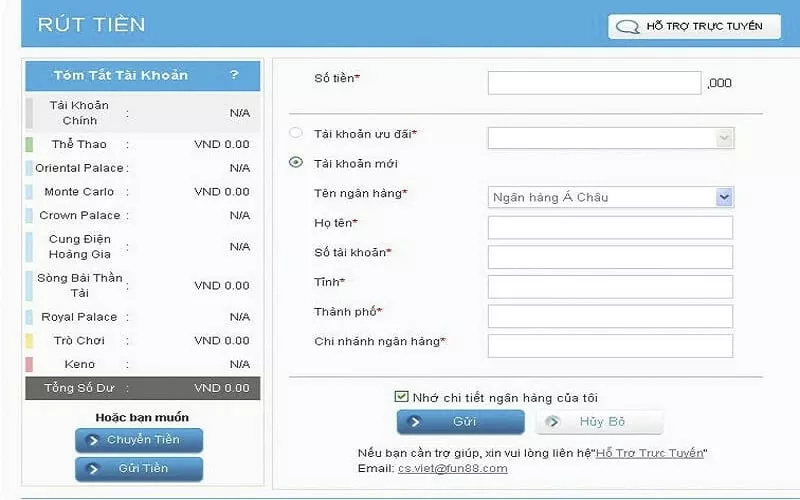Viewport: 800px width, 500px height.
Task: Click the RÚT TIỀN page title
Action: pyautogui.click(x=92, y=24)
